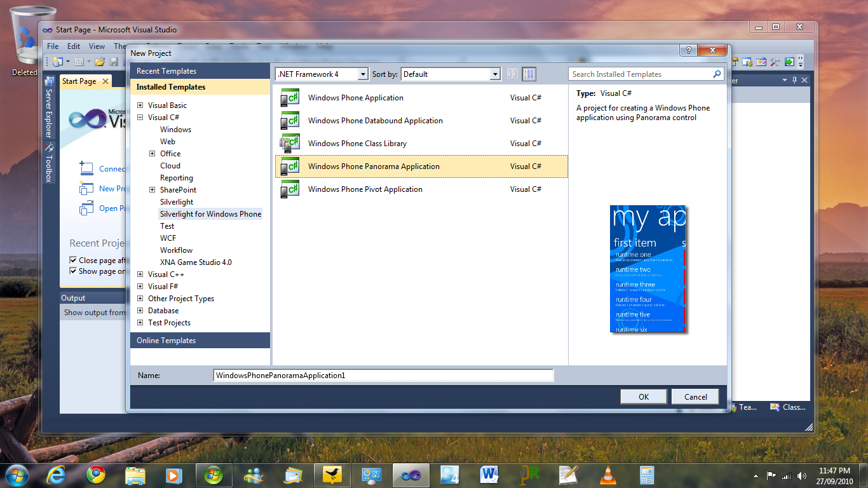Open the View menu in Visual Studio

point(97,46)
